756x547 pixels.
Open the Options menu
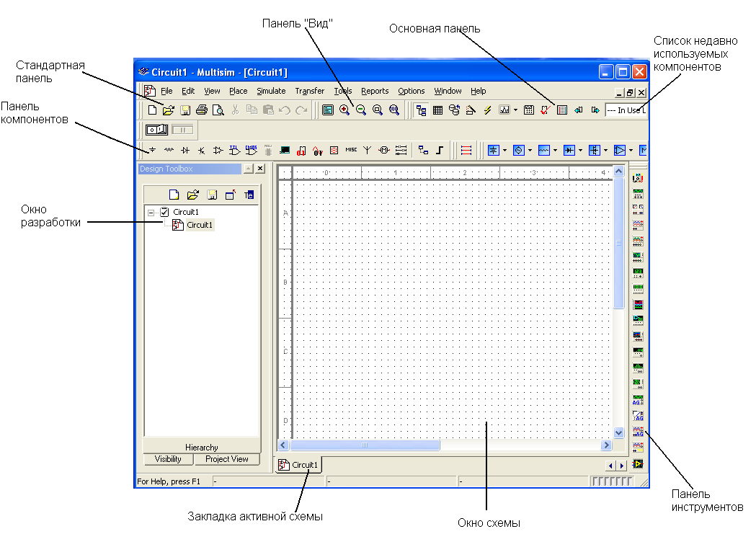point(412,91)
